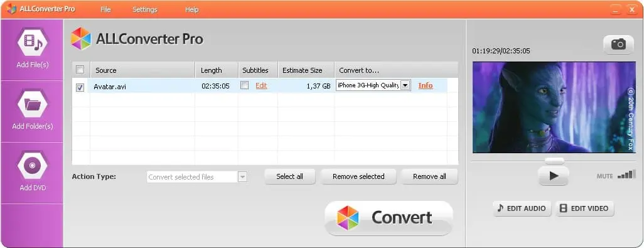Uncheck the Avatar.avi row checkbox
Viewport: 644px width, 248px height.
80,87
